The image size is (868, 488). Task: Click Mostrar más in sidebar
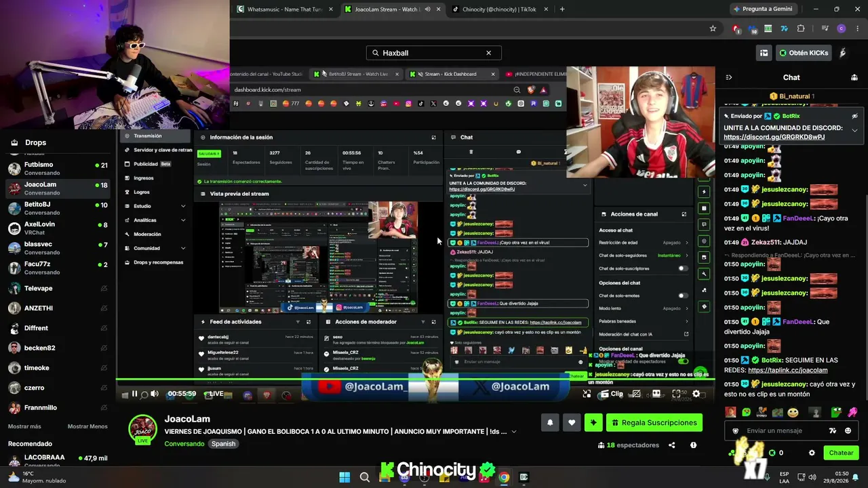(x=24, y=426)
